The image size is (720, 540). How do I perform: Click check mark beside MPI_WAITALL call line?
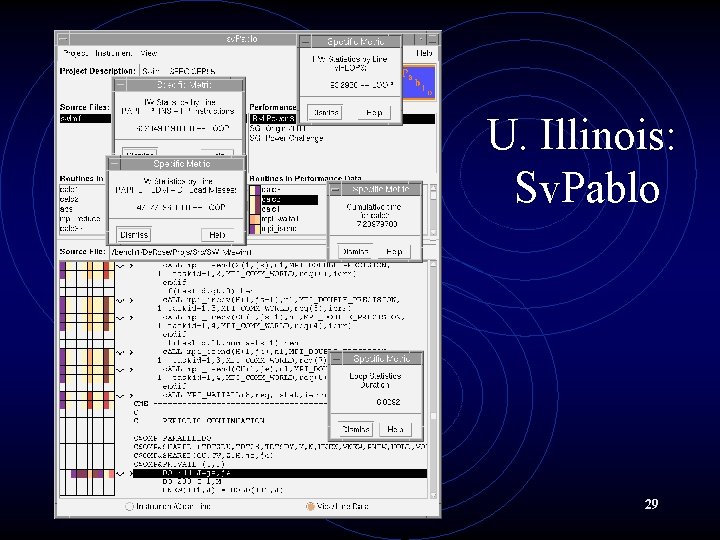pos(120,395)
